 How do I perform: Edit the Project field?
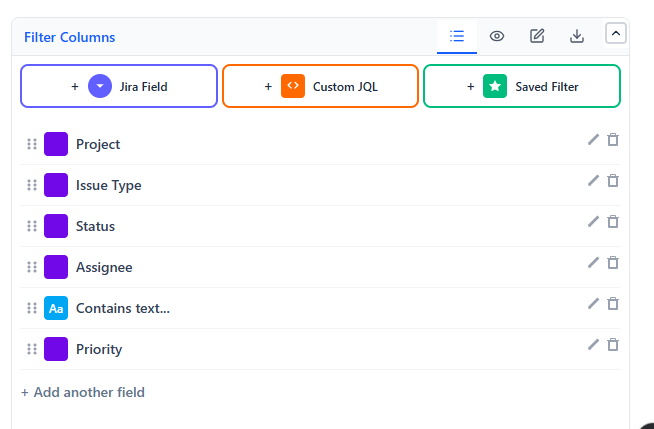coord(593,140)
